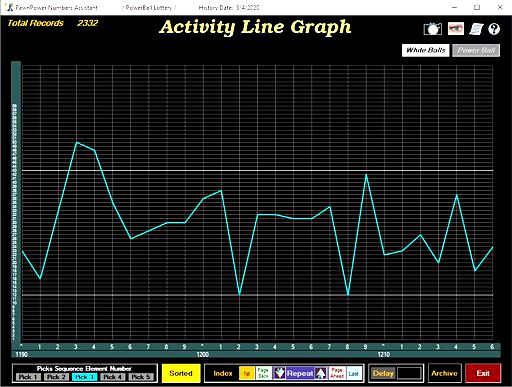Click the Index label
Viewport: 512px width, 387px height.
click(223, 373)
